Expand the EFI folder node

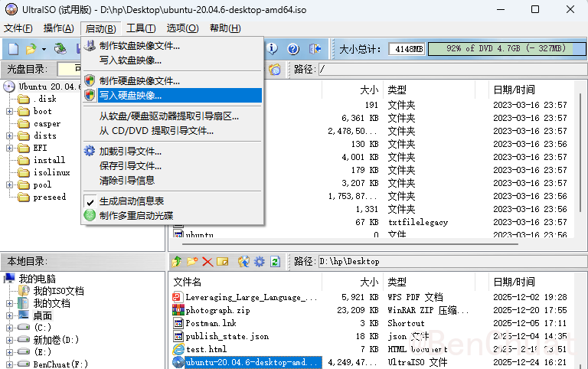(x=9, y=148)
